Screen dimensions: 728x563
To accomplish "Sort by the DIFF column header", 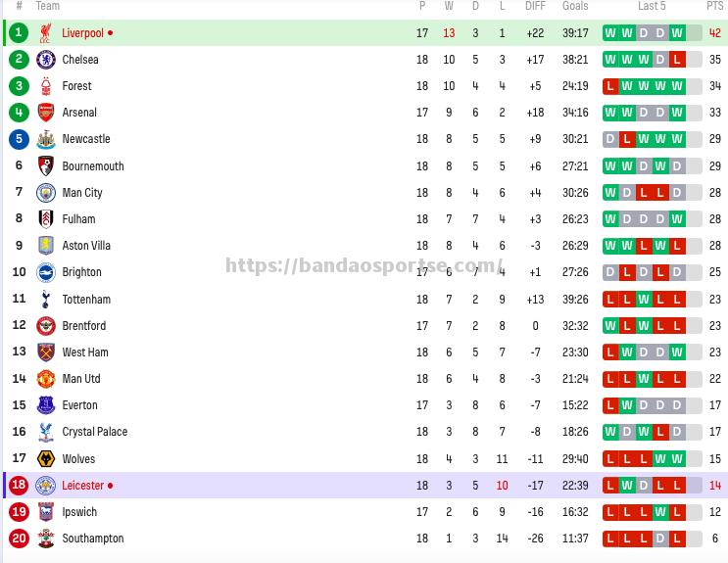I will coord(535,6).
